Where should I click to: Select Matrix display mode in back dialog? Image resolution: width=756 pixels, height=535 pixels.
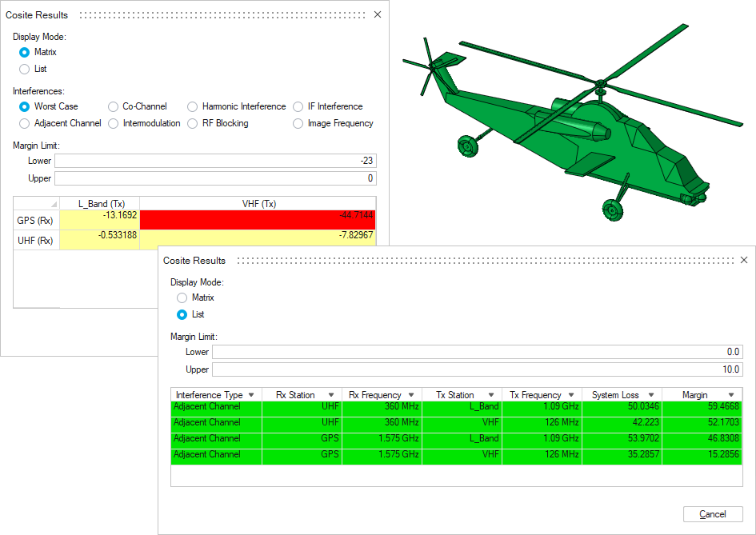(x=25, y=52)
